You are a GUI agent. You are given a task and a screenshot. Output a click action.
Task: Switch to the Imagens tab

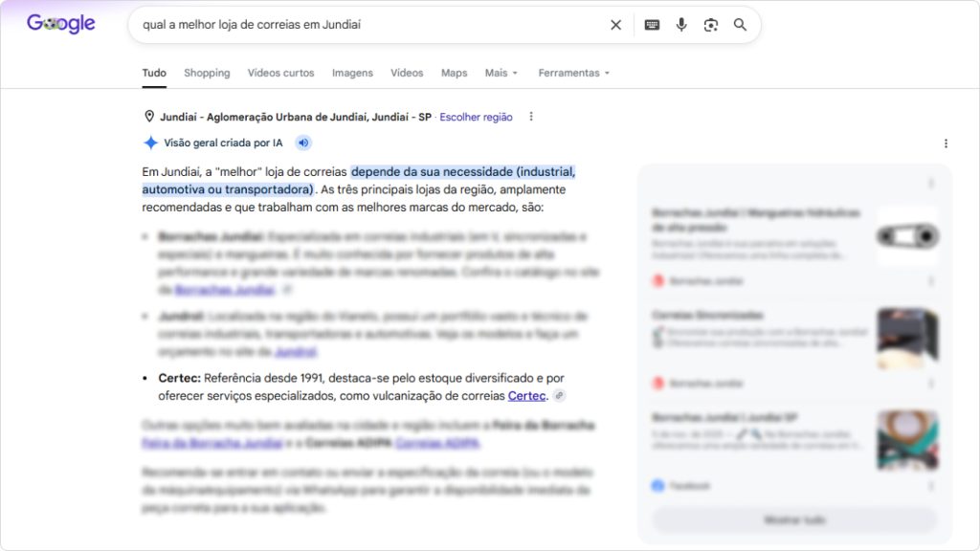click(352, 73)
